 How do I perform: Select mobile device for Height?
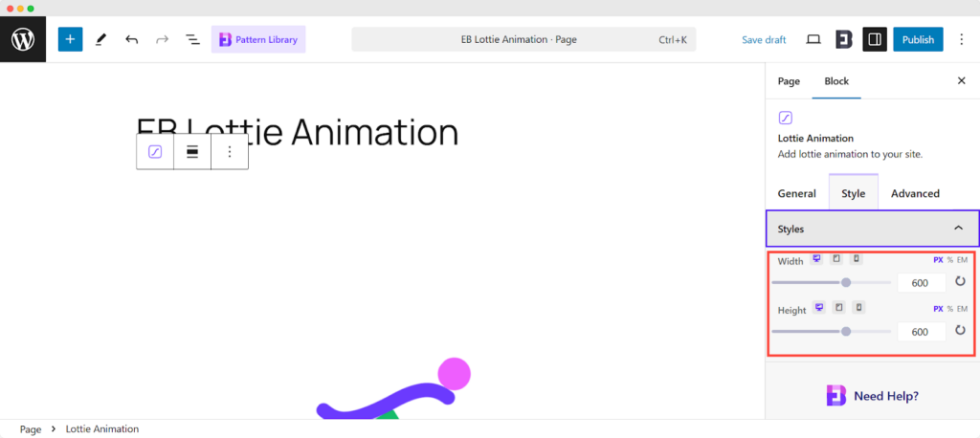(858, 307)
